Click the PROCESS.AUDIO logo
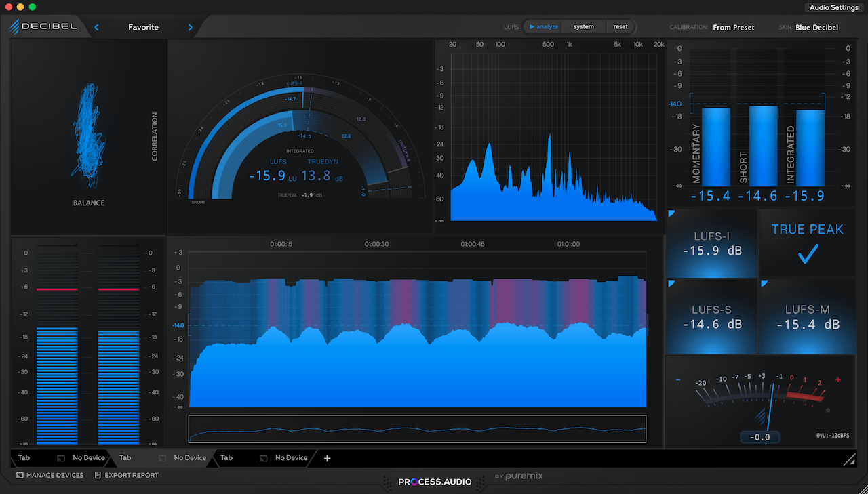This screenshot has height=494, width=868. click(x=435, y=481)
